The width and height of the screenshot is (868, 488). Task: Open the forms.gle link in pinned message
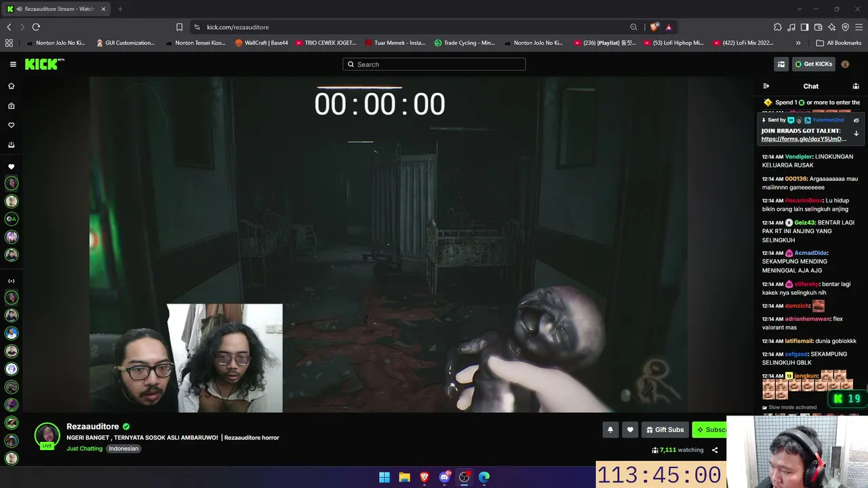[804, 139]
